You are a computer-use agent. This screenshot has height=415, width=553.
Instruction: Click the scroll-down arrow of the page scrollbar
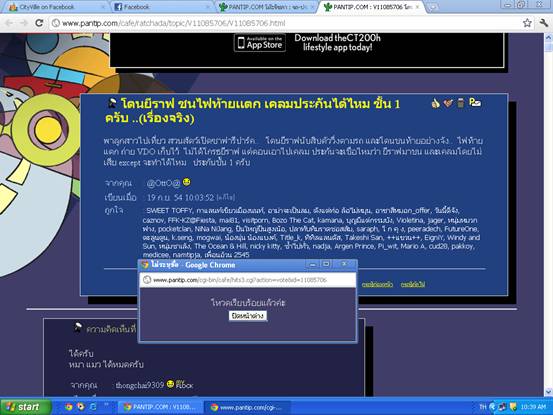click(x=548, y=392)
